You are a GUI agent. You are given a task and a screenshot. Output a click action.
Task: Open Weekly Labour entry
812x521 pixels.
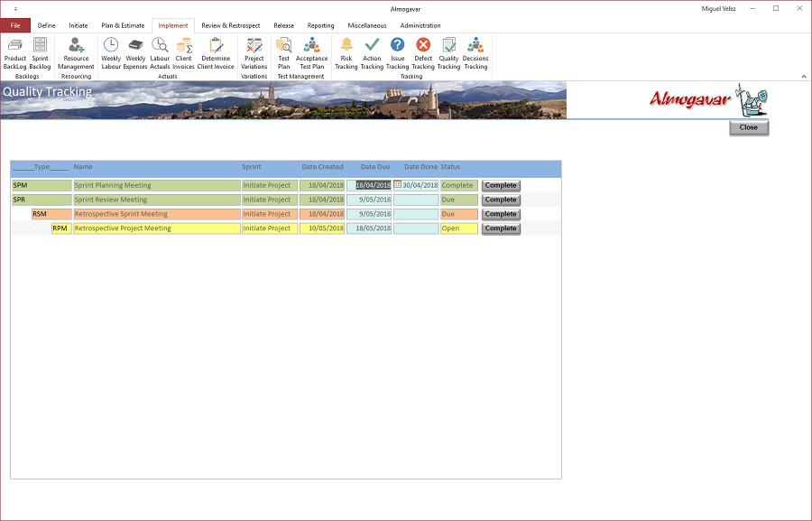(x=111, y=53)
